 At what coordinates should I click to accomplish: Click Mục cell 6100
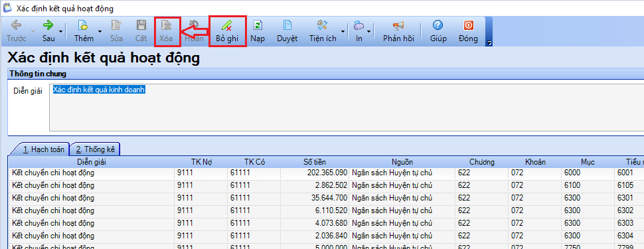click(x=588, y=185)
